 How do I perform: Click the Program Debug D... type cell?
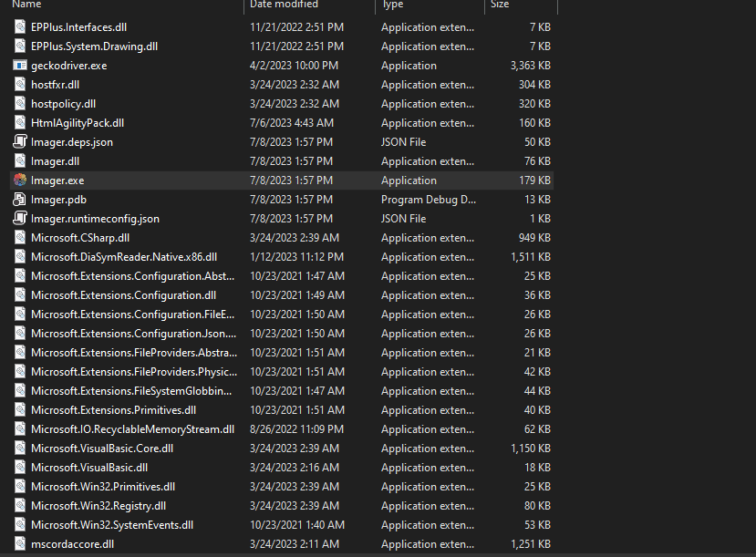tap(429, 200)
